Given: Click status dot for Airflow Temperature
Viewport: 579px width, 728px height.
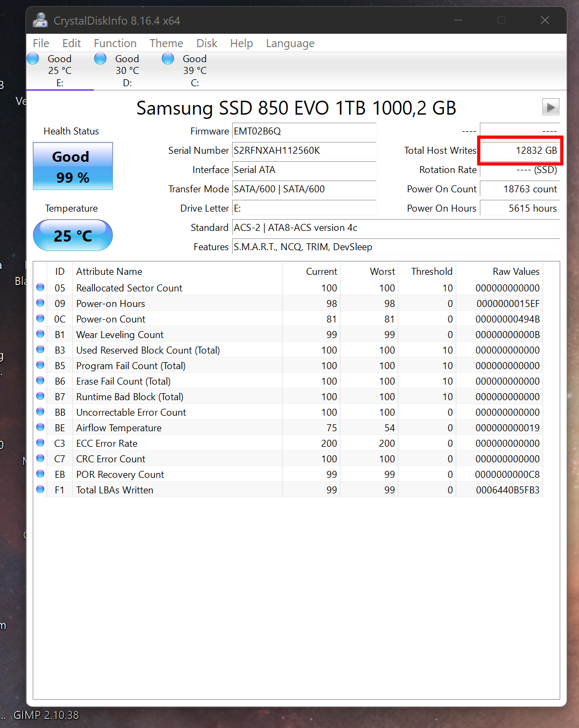Looking at the screenshot, I should point(40,427).
